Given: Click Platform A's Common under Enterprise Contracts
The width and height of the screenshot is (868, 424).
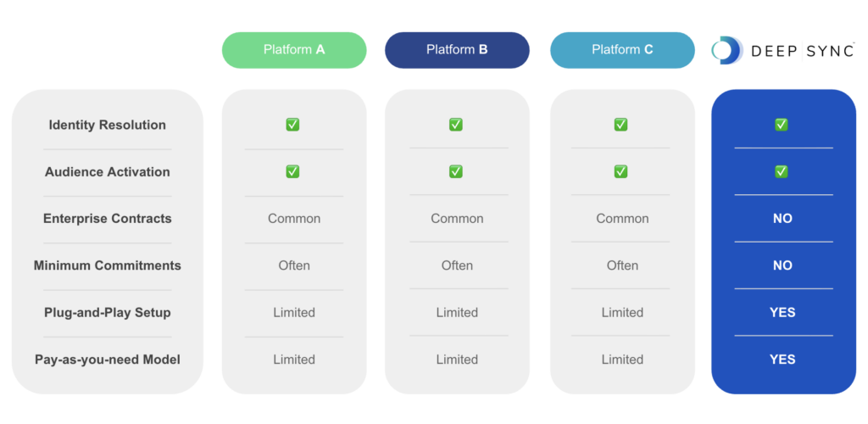Looking at the screenshot, I should pos(294,219).
